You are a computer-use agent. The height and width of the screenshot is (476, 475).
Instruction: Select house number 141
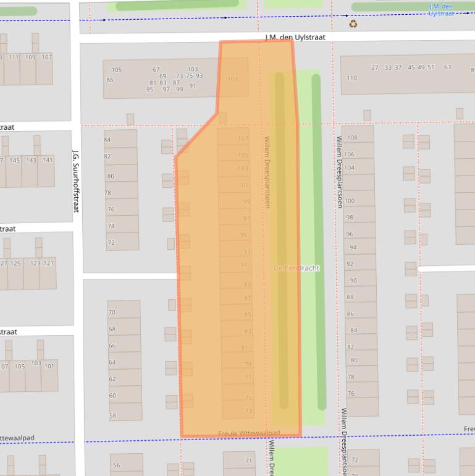click(x=48, y=160)
